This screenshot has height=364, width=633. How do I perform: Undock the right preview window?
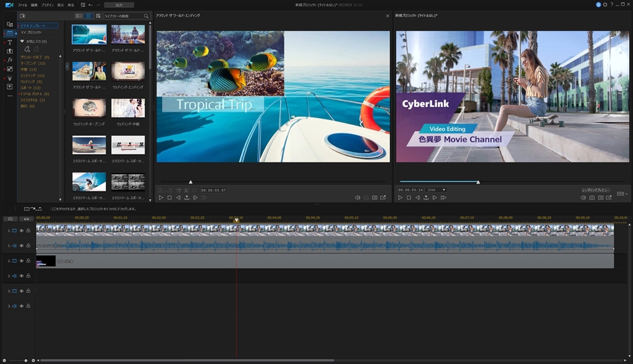pyautogui.click(x=609, y=198)
